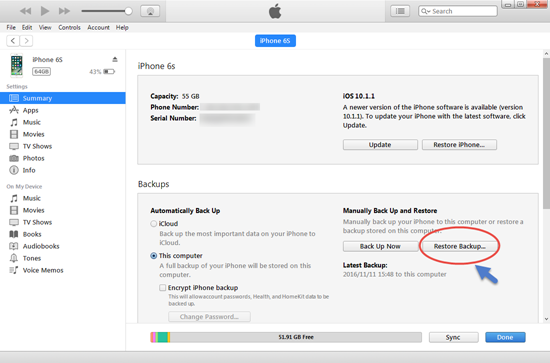This screenshot has width=550, height=363.
Task: Click the Restore Backup... button
Action: coord(460,246)
